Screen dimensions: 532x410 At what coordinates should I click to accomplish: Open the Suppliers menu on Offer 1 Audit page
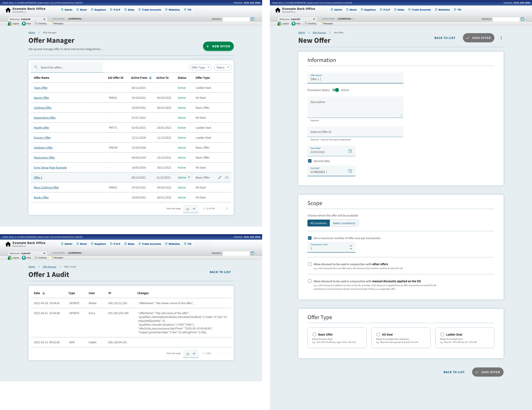pyautogui.click(x=98, y=244)
